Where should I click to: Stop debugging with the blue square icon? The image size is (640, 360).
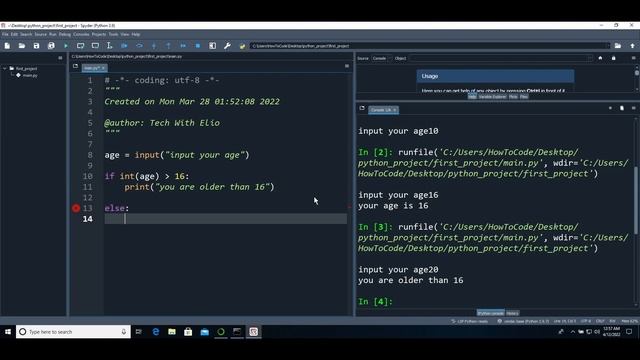point(198,46)
